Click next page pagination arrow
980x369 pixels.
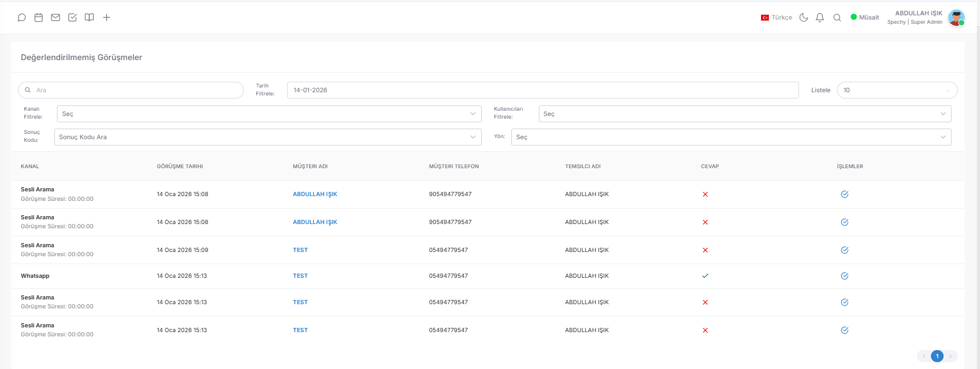950,356
